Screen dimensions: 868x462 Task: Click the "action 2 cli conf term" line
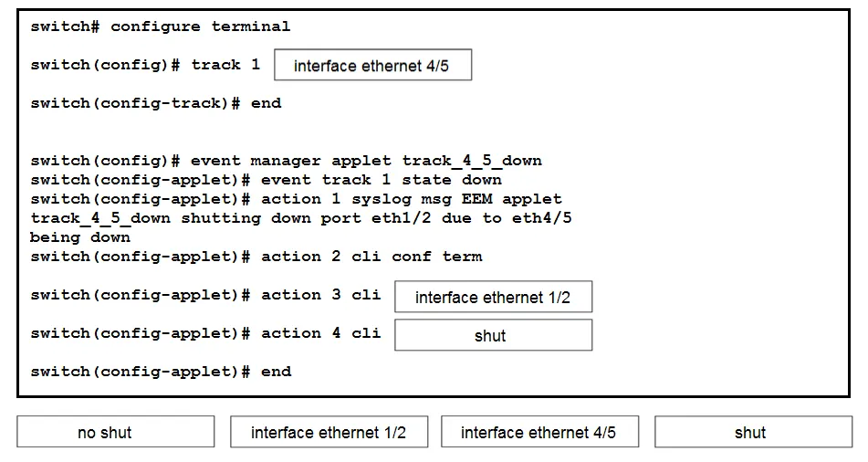coord(256,257)
